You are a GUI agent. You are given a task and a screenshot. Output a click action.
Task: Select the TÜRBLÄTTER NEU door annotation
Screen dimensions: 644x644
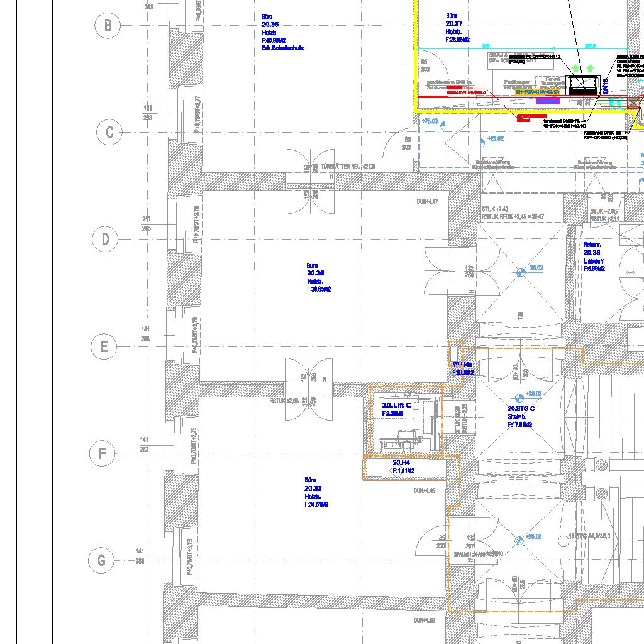(x=348, y=167)
